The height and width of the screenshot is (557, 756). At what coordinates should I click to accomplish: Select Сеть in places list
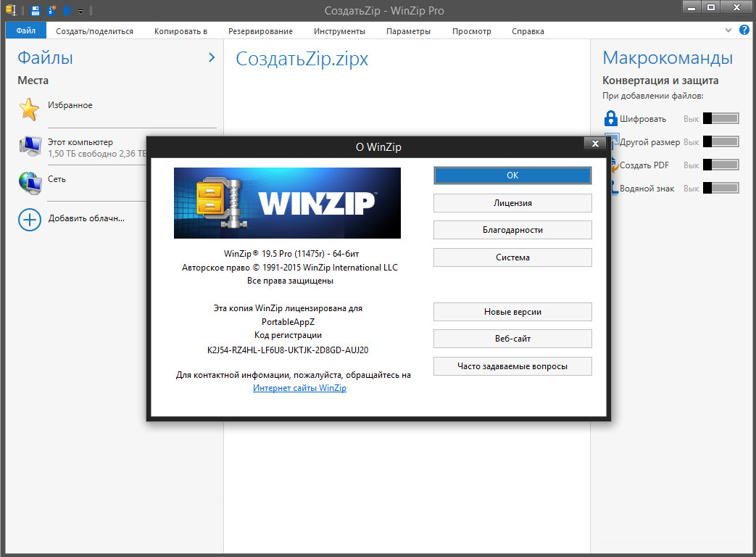point(57,179)
